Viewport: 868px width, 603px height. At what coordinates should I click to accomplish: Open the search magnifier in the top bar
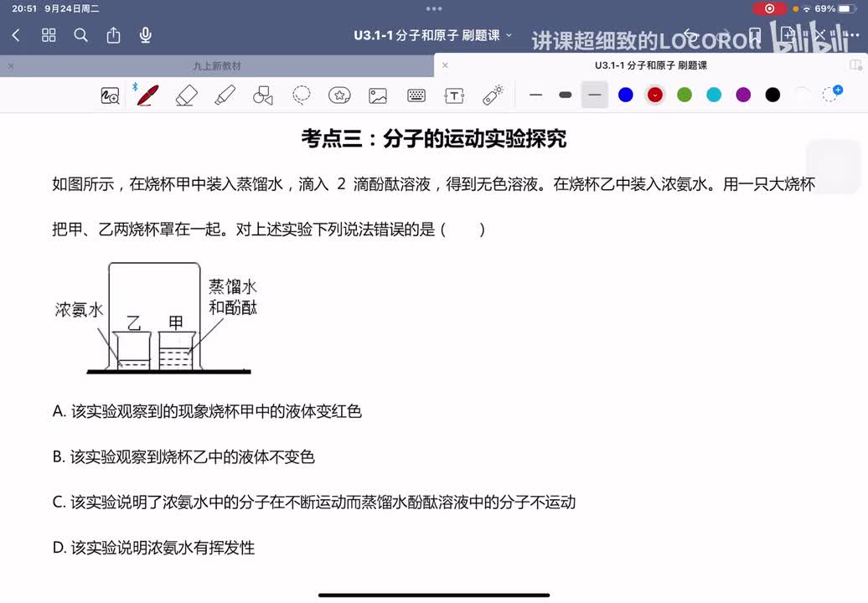pos(80,35)
